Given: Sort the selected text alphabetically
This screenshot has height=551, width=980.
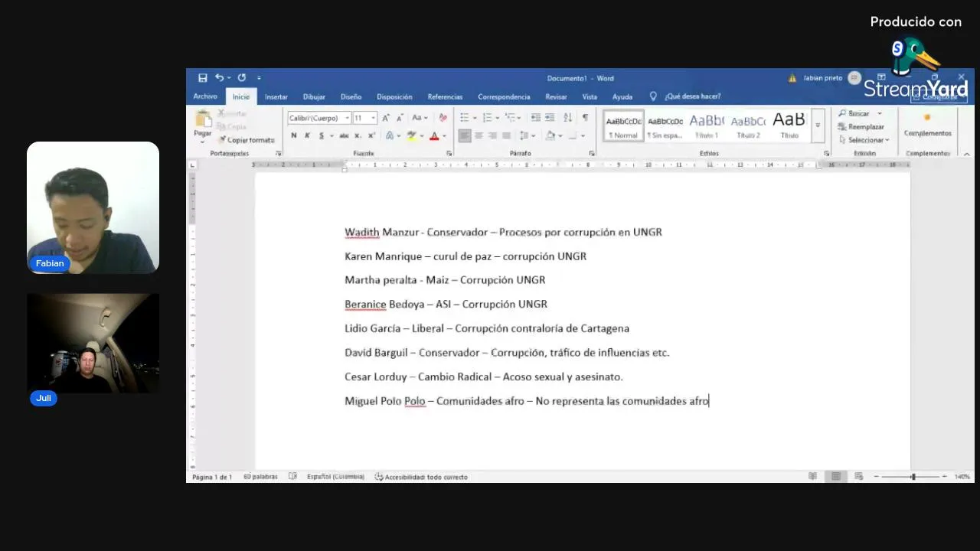Looking at the screenshot, I should pos(567,118).
